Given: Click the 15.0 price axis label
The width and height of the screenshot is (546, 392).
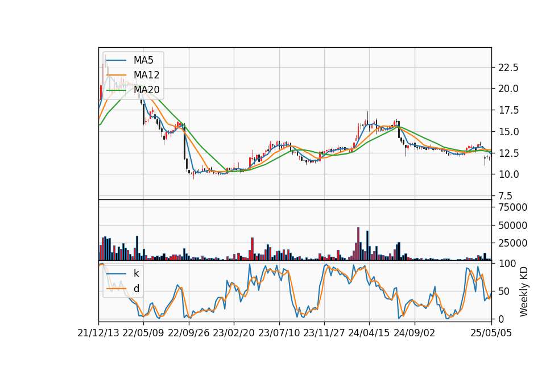Looking at the screenshot, I should (x=508, y=131).
